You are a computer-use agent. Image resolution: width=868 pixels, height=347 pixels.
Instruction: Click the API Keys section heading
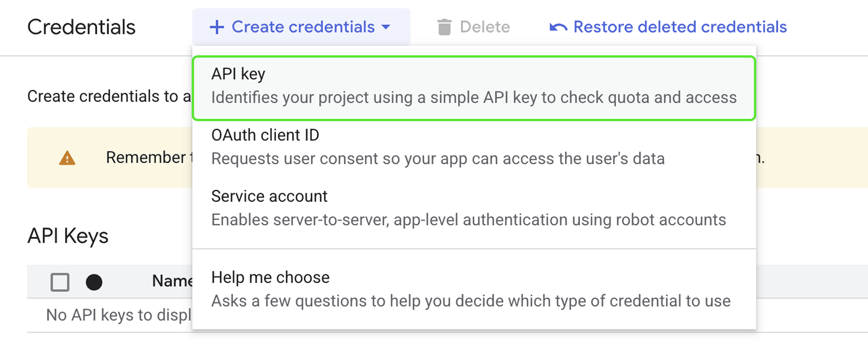68,236
